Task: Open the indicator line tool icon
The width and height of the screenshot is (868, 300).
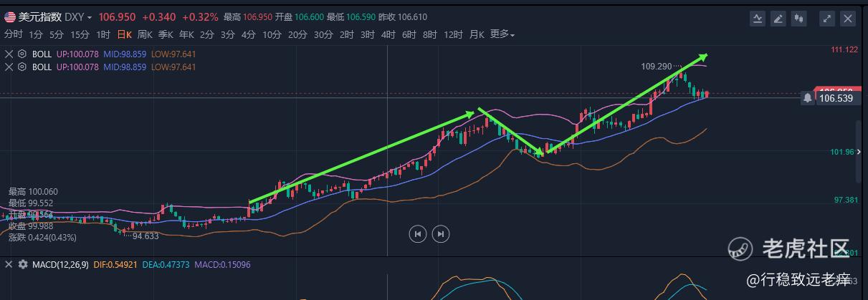Action: [757, 19]
